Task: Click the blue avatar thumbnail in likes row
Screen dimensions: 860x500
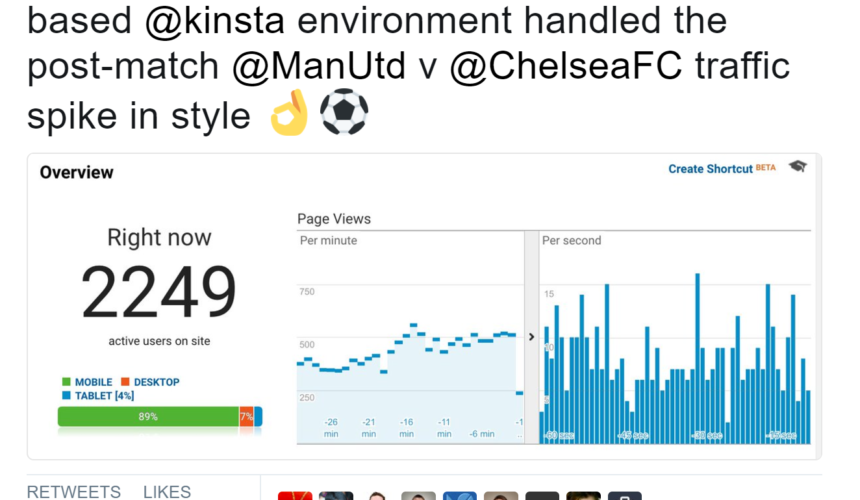Action: tap(460, 496)
